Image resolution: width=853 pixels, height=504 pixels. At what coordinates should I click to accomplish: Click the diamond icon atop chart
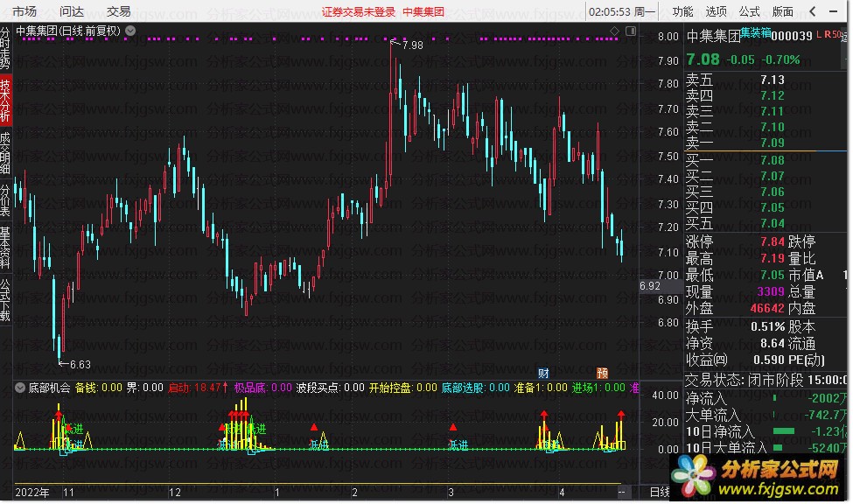point(614,31)
